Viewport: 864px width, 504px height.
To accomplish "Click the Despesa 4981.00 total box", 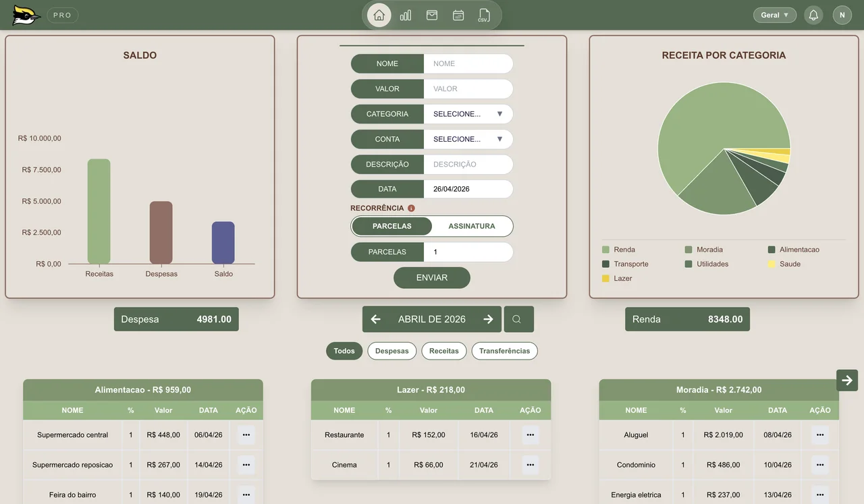I will point(176,319).
